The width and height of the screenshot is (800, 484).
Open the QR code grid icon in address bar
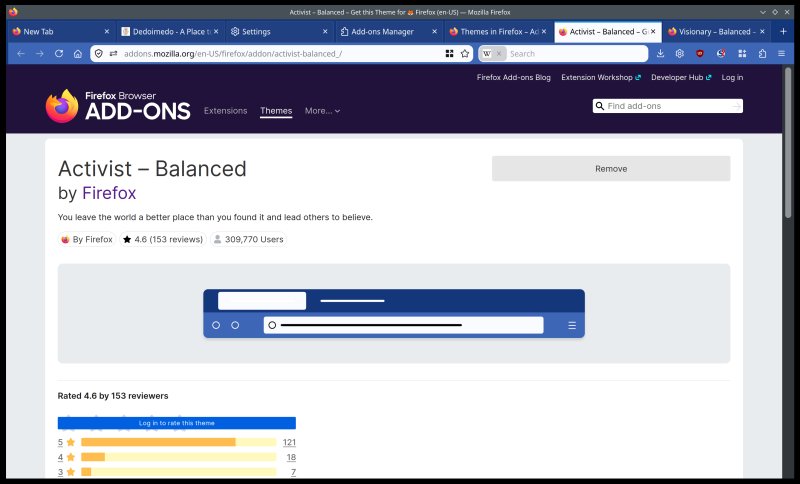pyautogui.click(x=449, y=54)
